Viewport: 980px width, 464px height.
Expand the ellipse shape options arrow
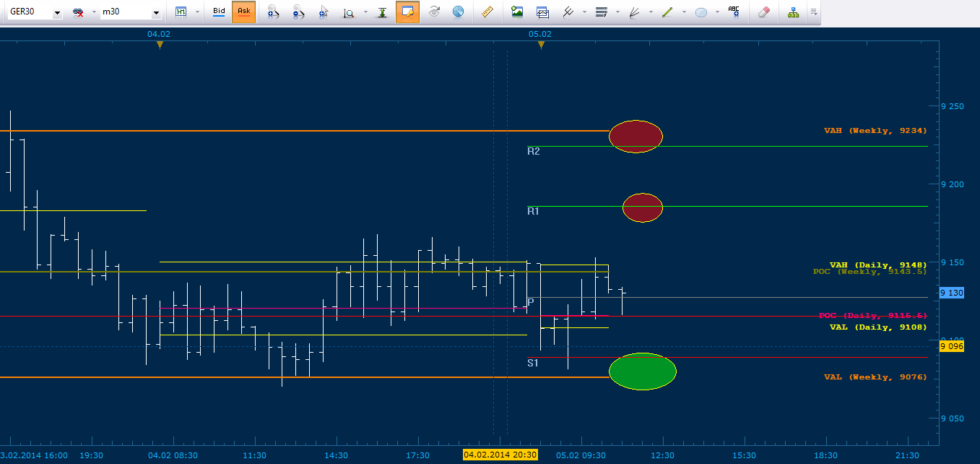point(717,12)
